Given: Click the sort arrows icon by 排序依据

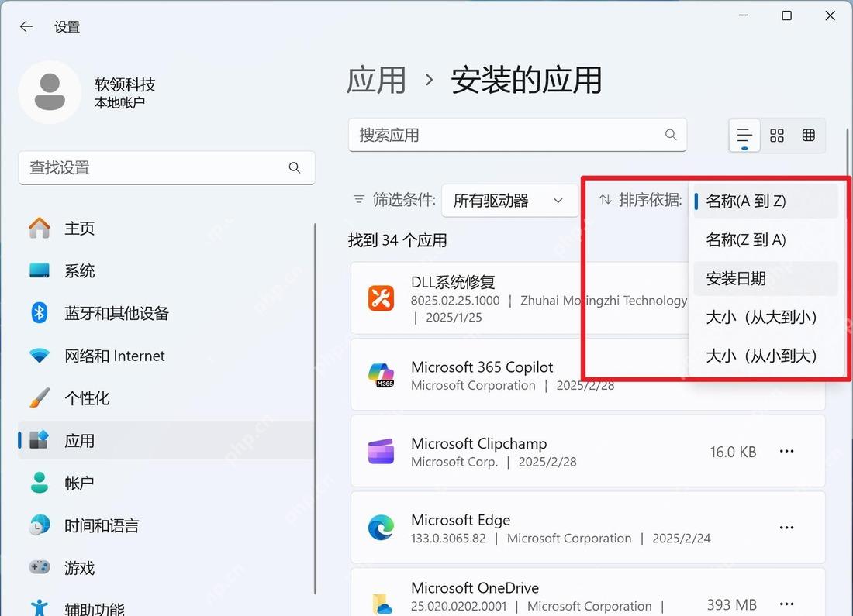Looking at the screenshot, I should click(x=606, y=200).
